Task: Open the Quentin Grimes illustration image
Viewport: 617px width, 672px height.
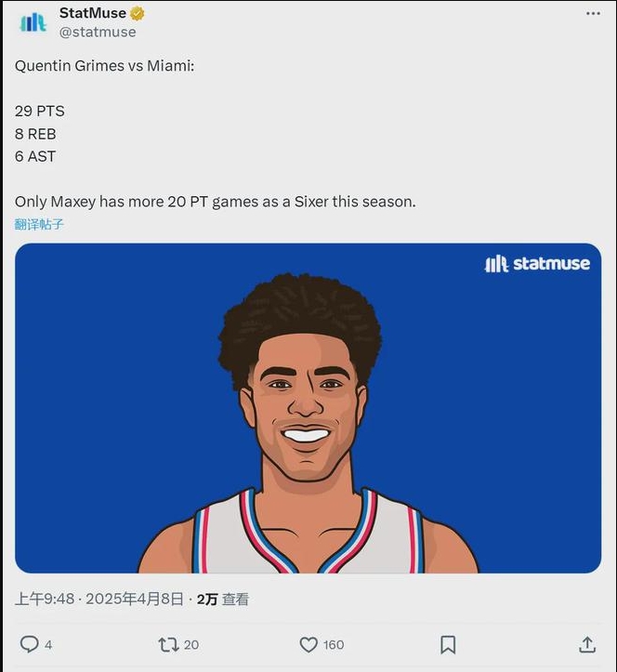Action: click(x=308, y=408)
